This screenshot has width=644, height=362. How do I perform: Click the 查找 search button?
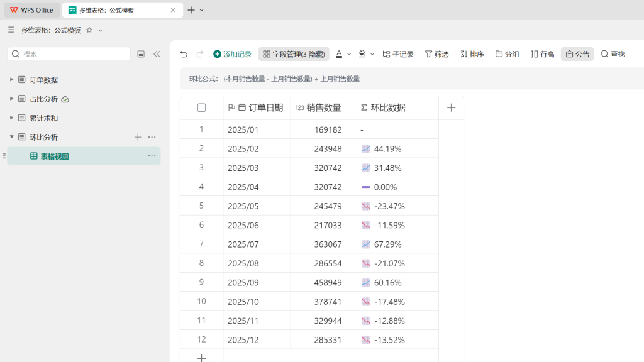pyautogui.click(x=613, y=54)
